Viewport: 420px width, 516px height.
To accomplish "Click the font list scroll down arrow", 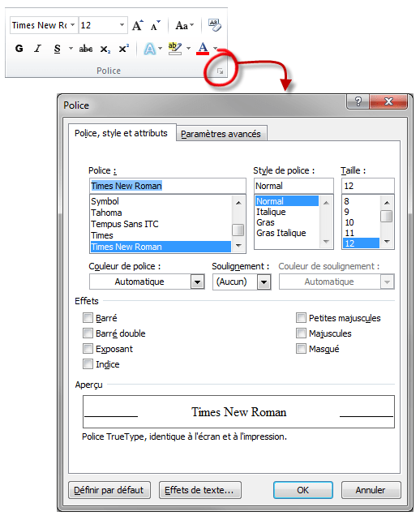I will [238, 246].
